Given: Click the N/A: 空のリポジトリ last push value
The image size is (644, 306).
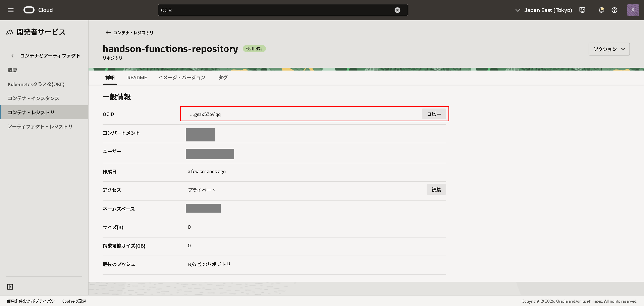Looking at the screenshot, I should pyautogui.click(x=209, y=264).
